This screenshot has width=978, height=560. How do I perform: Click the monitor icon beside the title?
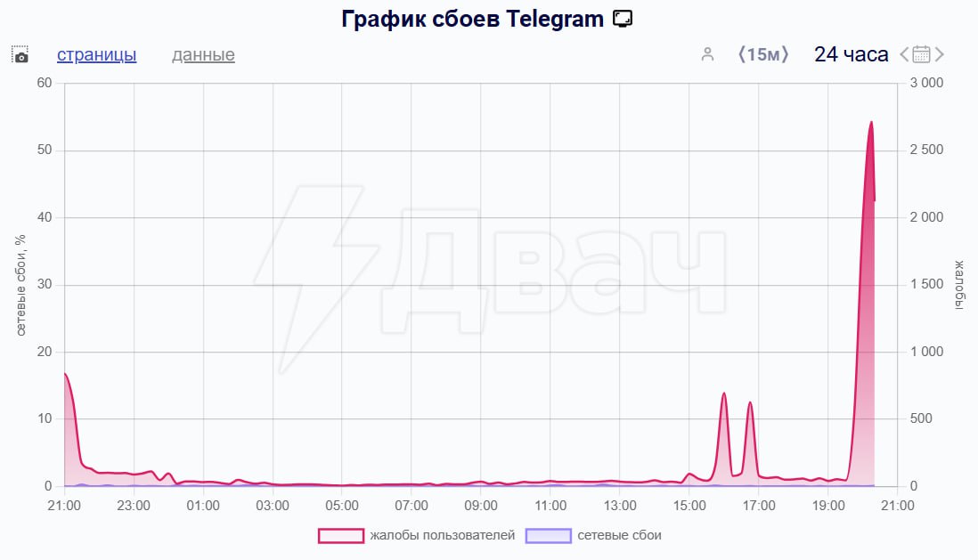tap(623, 19)
